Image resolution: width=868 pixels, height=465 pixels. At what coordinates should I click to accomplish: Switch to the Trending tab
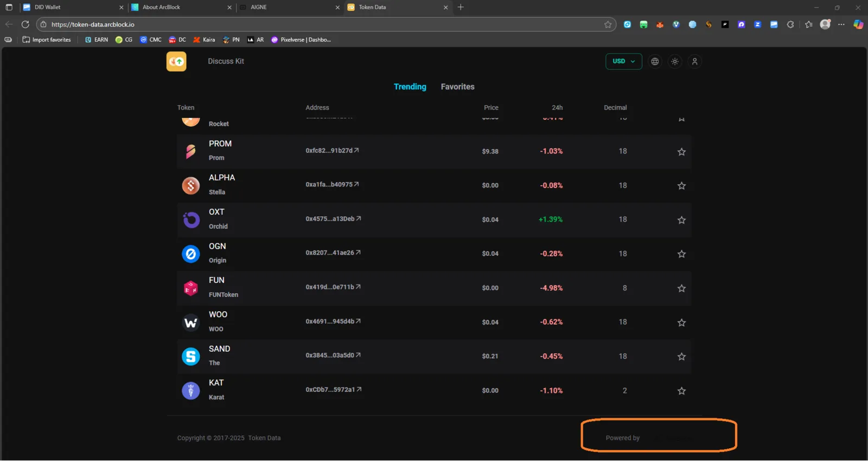coord(410,87)
